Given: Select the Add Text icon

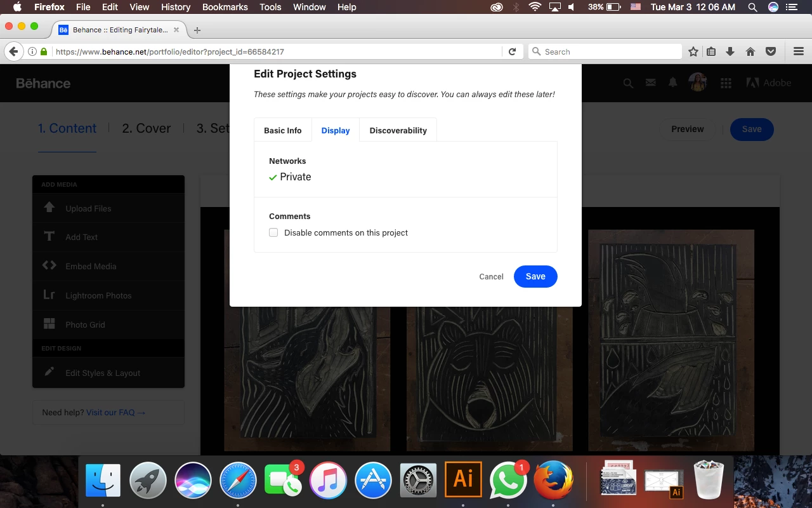Looking at the screenshot, I should pyautogui.click(x=49, y=237).
